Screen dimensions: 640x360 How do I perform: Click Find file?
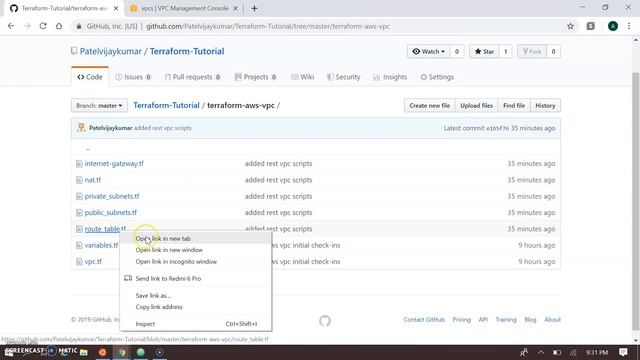[x=514, y=105]
